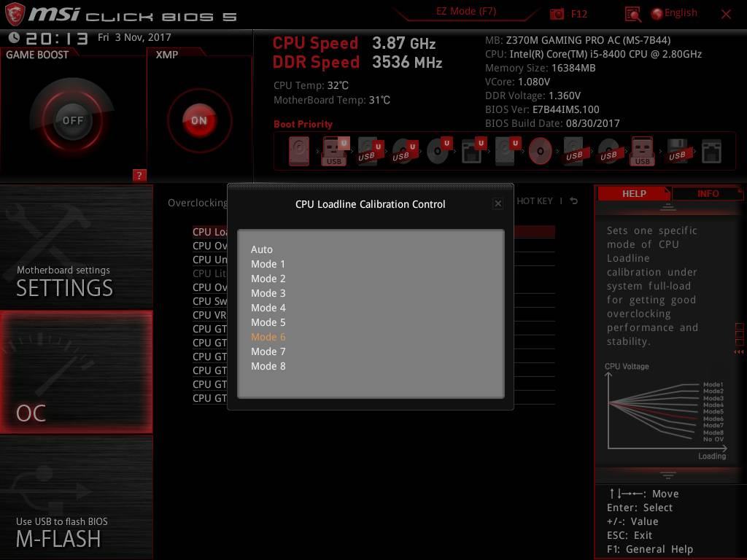Choose Mode 5 loadline calibration

[268, 322]
